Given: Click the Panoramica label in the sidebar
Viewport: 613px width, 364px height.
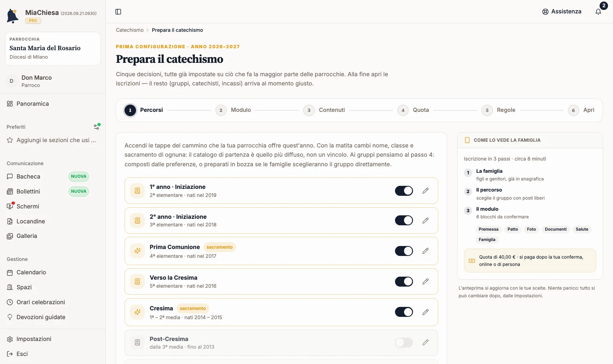Looking at the screenshot, I should [33, 104].
